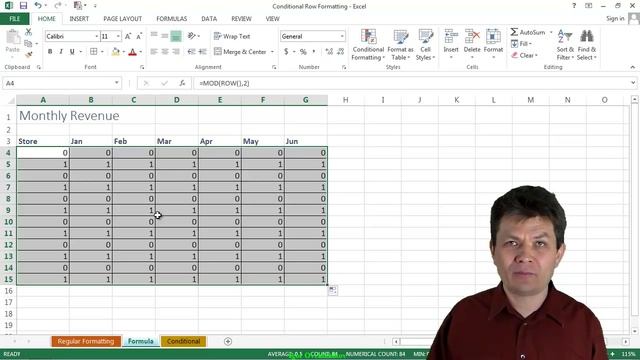640x360 pixels.
Task: Toggle Bold formatting
Action: [50, 52]
